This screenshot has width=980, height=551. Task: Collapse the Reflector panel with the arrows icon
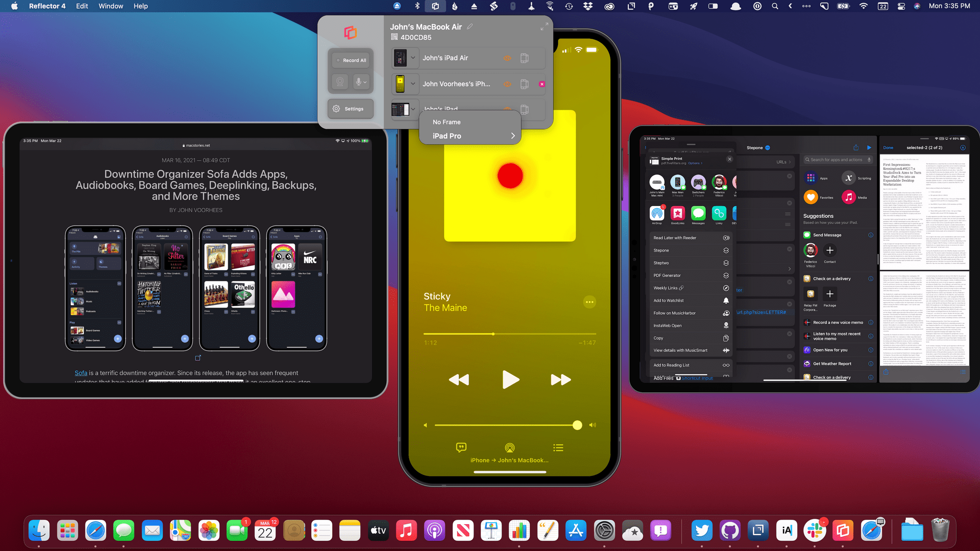[x=544, y=27]
